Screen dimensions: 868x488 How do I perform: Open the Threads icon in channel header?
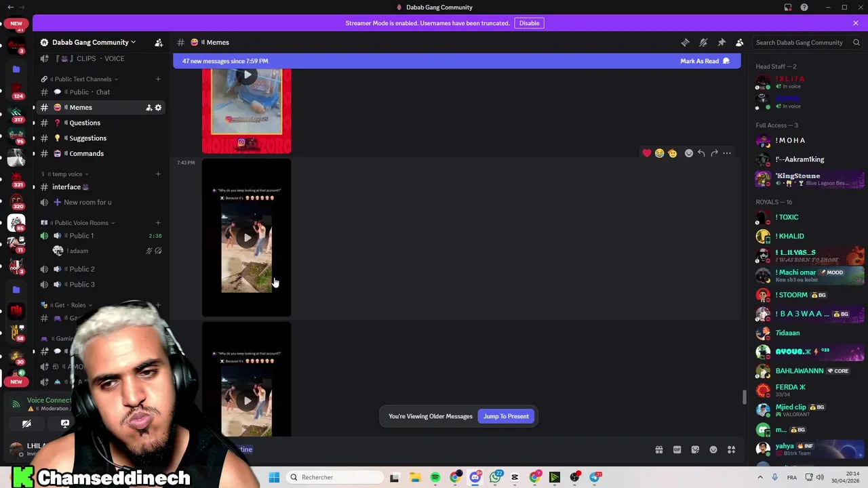685,42
